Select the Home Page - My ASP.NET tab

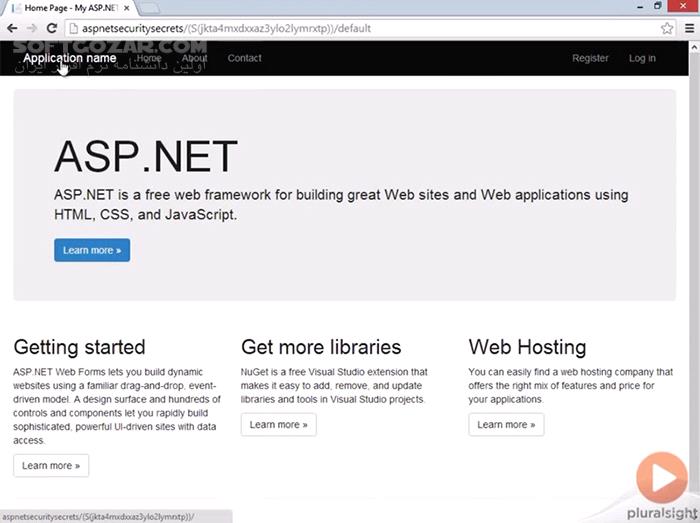pos(70,8)
